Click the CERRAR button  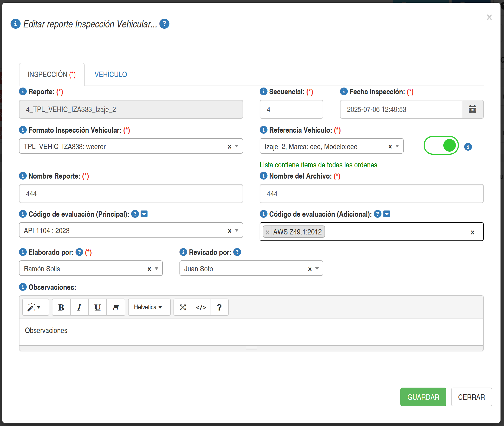(471, 397)
